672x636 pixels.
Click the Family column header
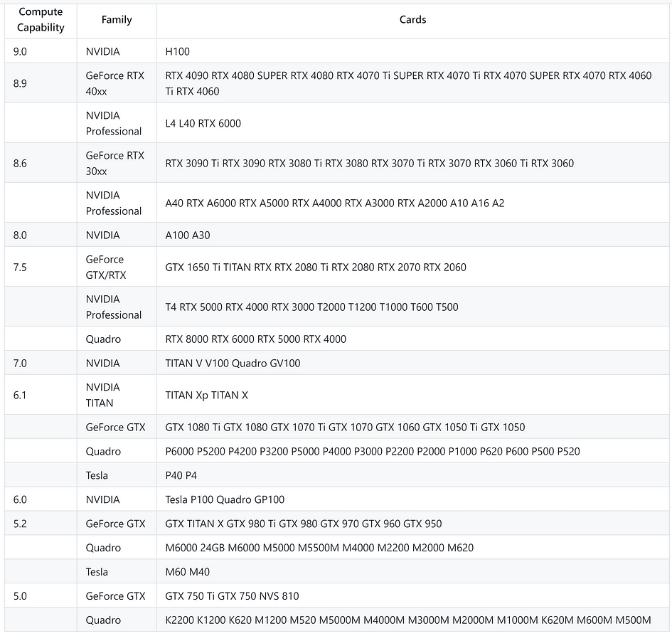point(117,20)
